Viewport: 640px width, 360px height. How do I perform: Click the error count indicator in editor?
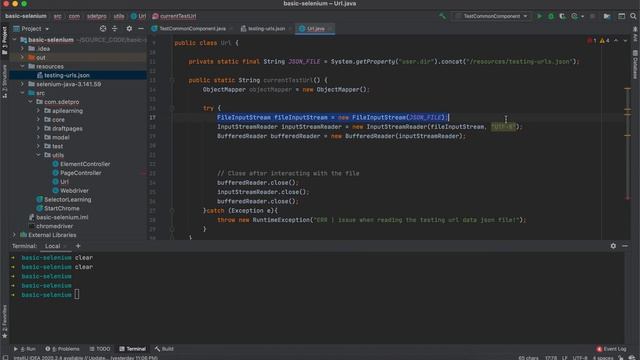592,40
